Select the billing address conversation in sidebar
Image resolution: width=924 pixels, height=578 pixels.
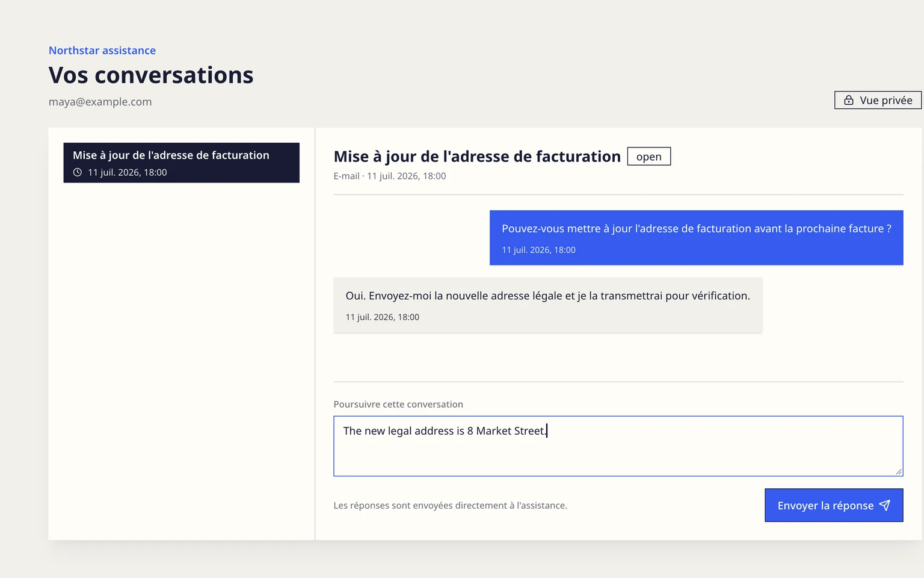181,163
